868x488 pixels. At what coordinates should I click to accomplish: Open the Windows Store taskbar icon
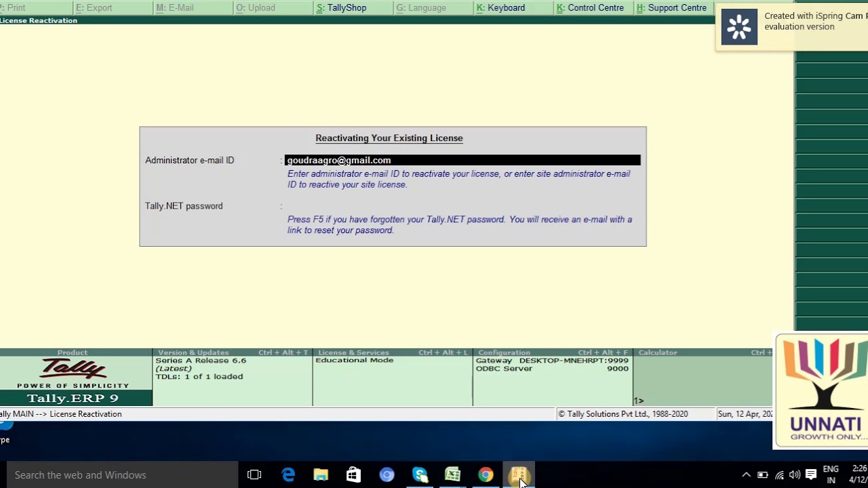coord(353,475)
